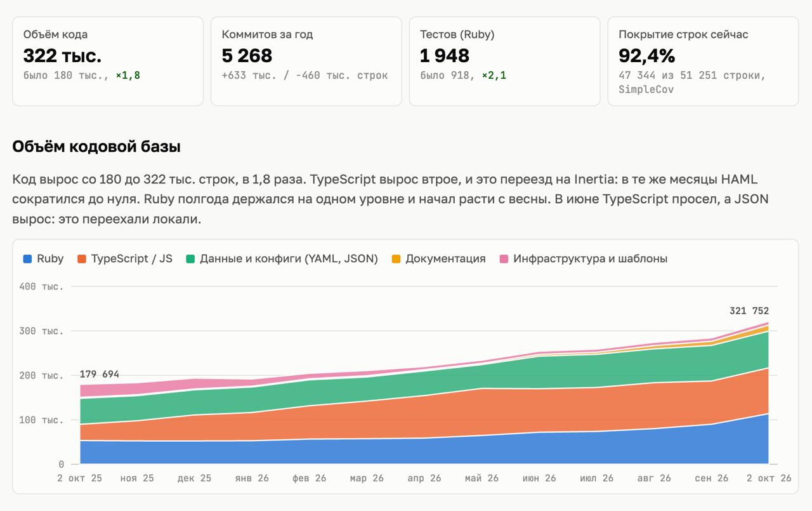Click the "дек 25" x-axis label

click(194, 478)
